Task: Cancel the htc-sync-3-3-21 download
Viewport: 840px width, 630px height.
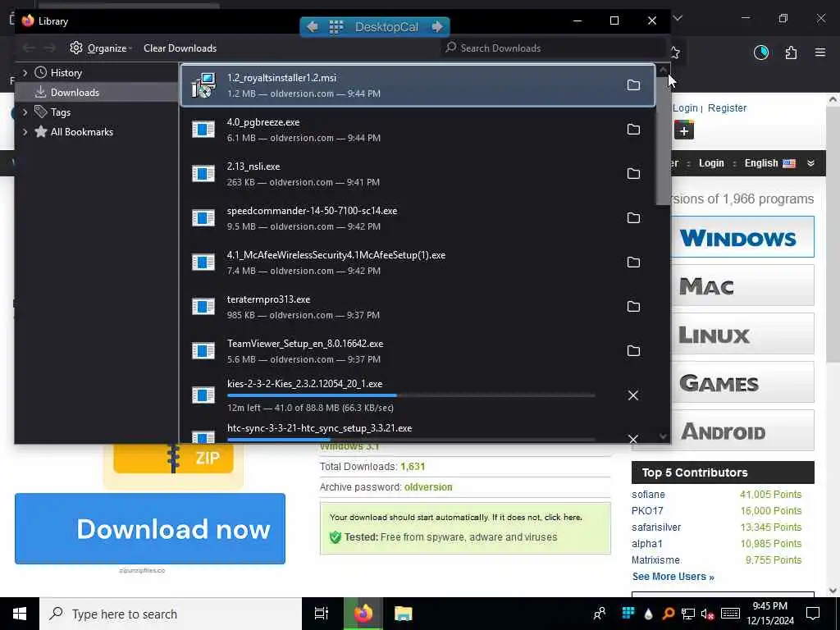Action: pyautogui.click(x=633, y=439)
